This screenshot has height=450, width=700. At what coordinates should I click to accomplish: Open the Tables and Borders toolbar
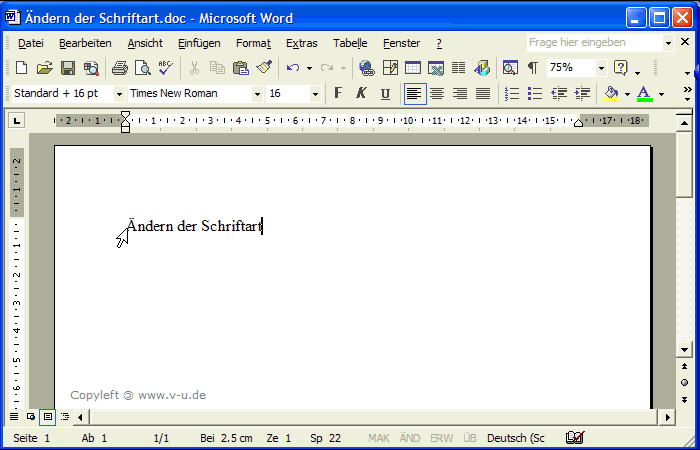pyautogui.click(x=390, y=68)
